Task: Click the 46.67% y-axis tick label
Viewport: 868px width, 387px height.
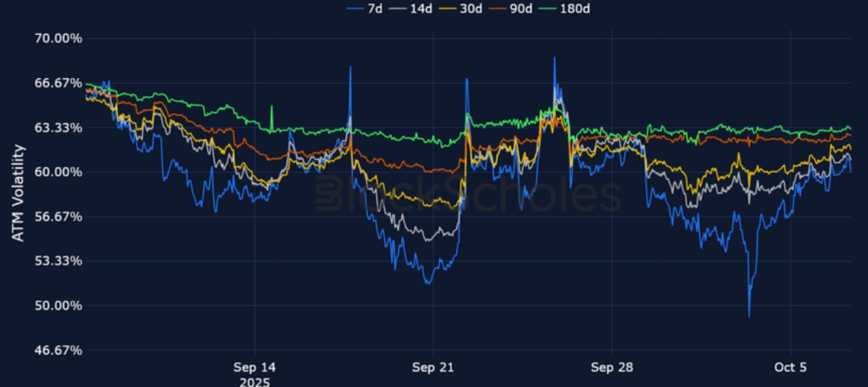Action: pos(58,350)
